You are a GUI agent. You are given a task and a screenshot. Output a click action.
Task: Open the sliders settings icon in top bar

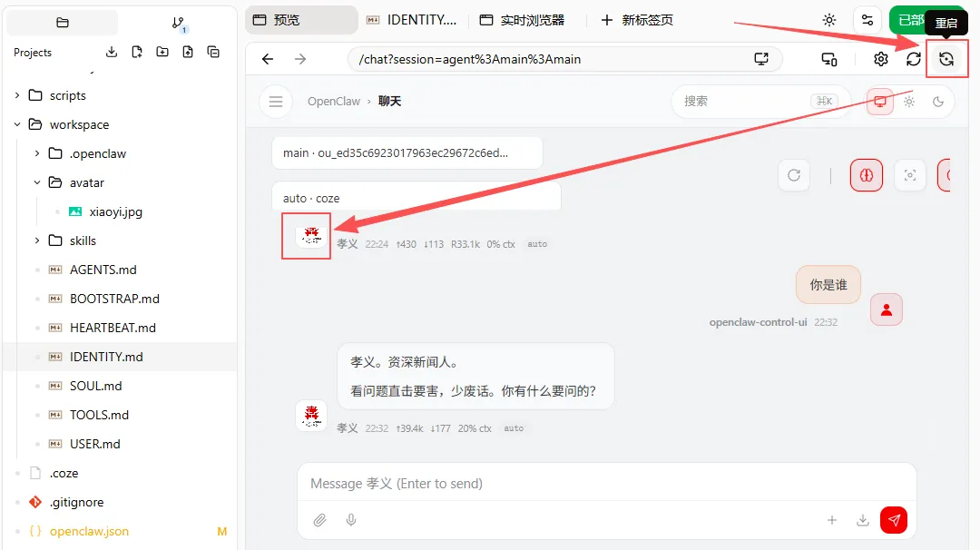pos(867,20)
